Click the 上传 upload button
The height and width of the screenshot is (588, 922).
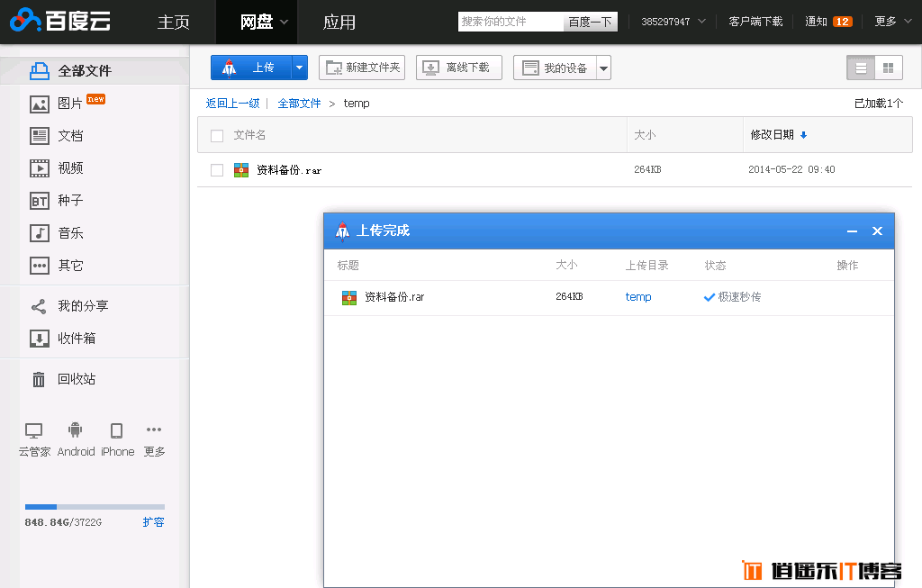click(251, 68)
